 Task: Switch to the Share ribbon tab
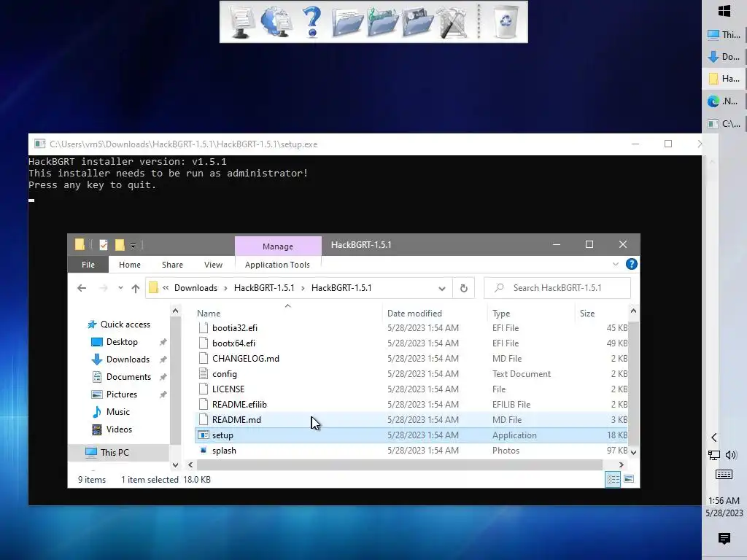[172, 265]
